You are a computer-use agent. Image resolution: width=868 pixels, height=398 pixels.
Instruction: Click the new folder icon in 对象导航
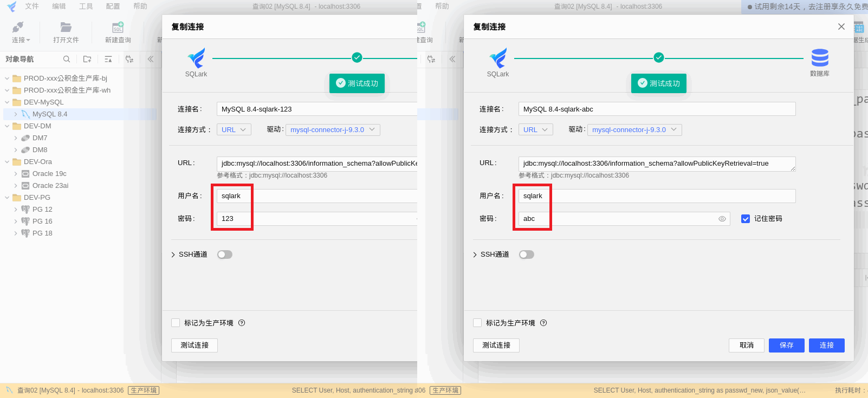pos(87,59)
